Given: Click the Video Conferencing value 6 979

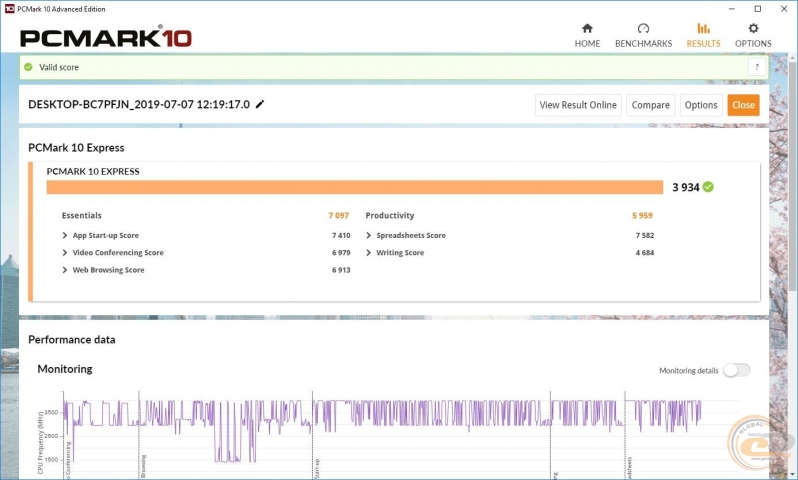Looking at the screenshot, I should 341,252.
